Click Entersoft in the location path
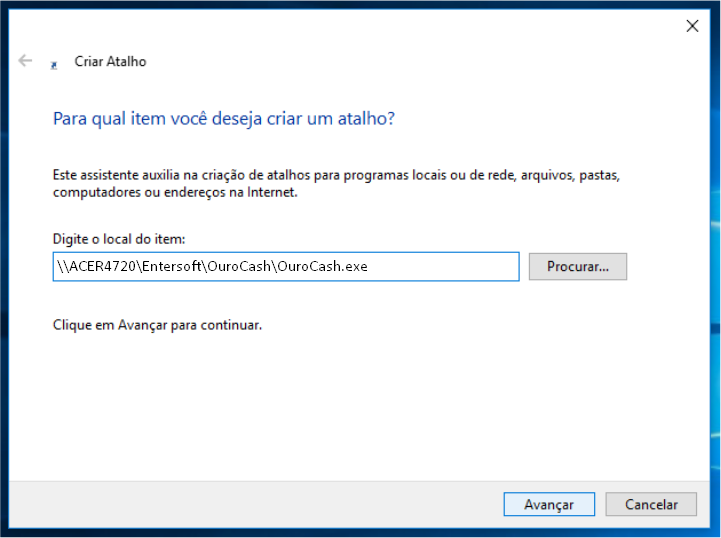Image resolution: width=721 pixels, height=538 pixels. (173, 267)
